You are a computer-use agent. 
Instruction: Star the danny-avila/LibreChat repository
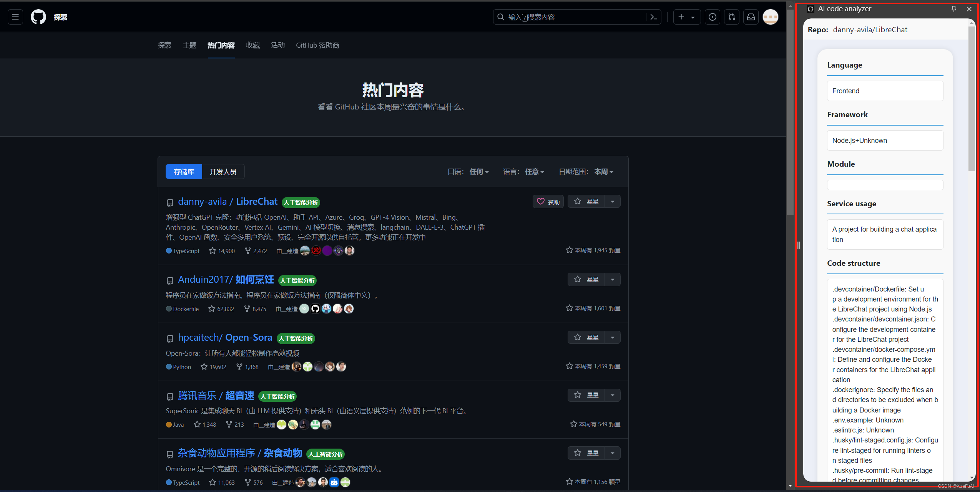(x=586, y=202)
